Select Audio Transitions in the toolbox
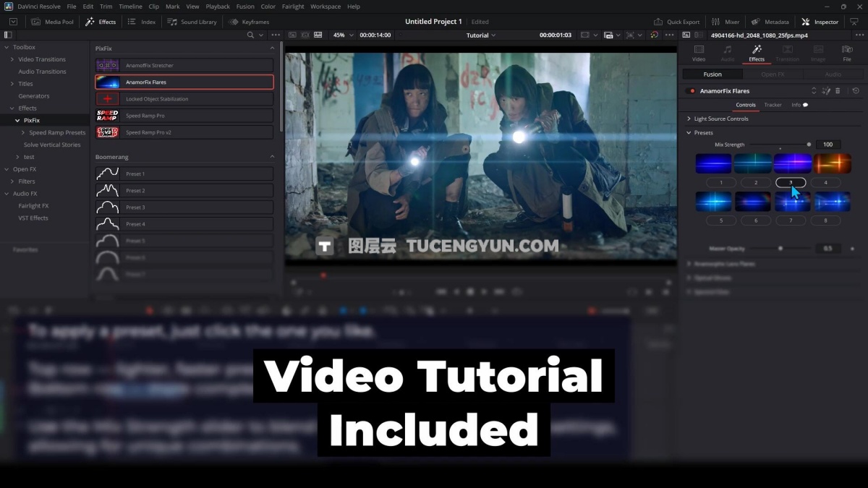 pos(42,72)
